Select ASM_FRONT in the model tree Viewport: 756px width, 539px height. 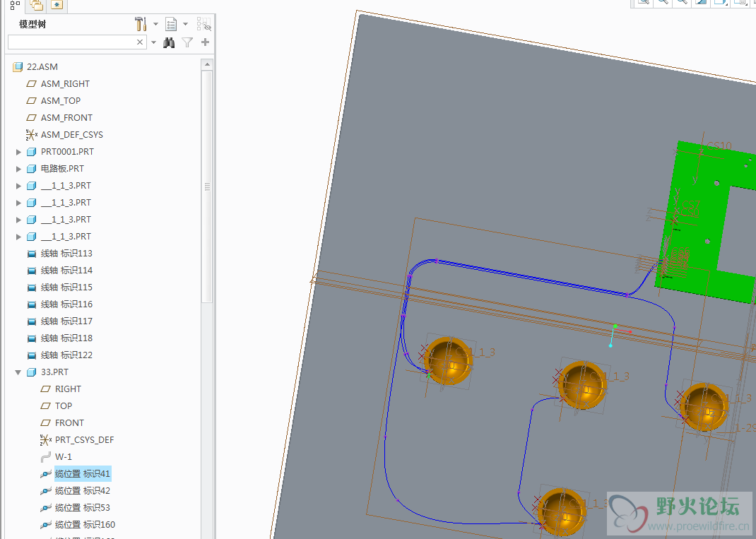pyautogui.click(x=66, y=118)
